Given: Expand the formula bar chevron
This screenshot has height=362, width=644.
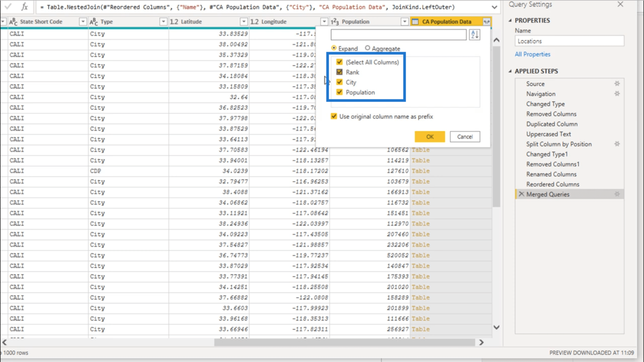Looking at the screenshot, I should [495, 7].
